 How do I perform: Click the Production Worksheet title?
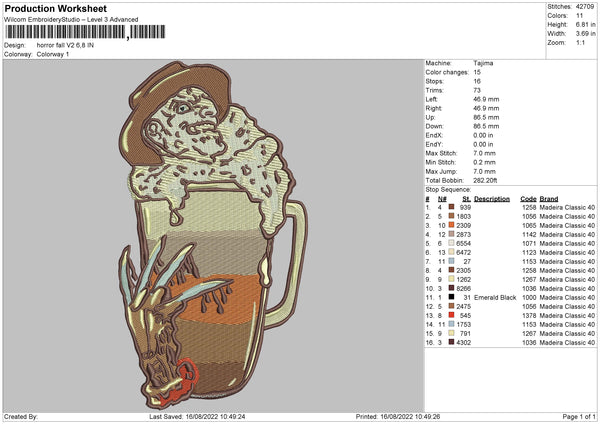pos(55,8)
